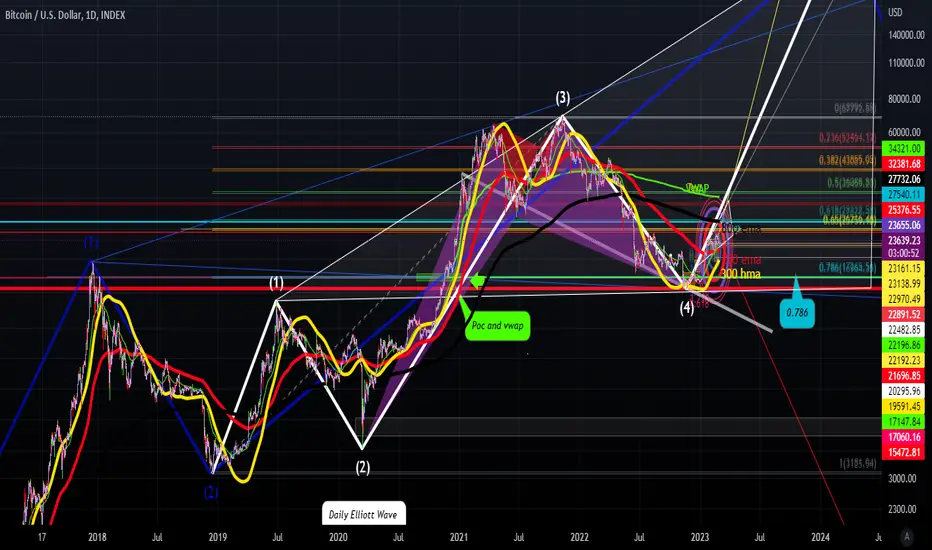Click the white 22482.85 price label
Image resolution: width=932 pixels, height=550 pixels.
pyautogui.click(x=903, y=329)
